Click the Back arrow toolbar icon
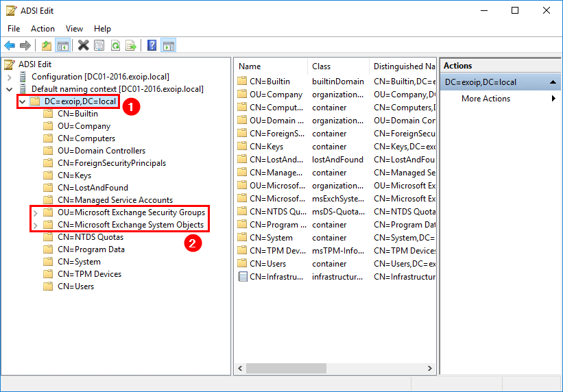This screenshot has width=563, height=392. point(10,46)
